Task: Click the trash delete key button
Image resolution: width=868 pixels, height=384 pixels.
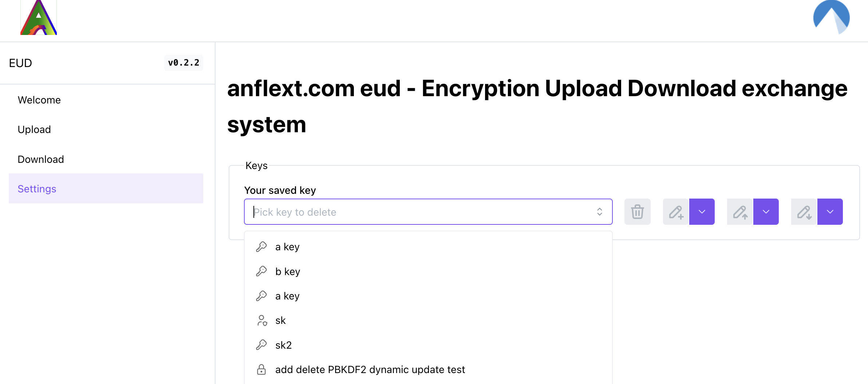Action: 637,212
